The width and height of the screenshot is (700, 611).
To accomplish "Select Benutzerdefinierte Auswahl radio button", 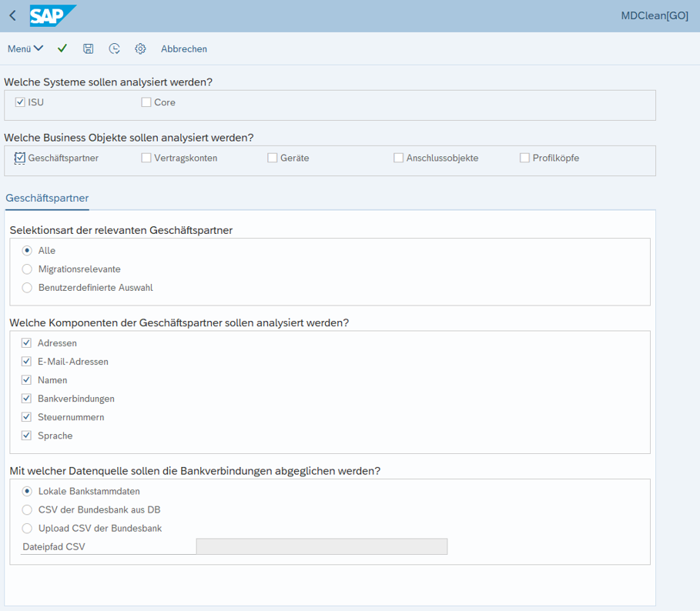I will tap(27, 288).
